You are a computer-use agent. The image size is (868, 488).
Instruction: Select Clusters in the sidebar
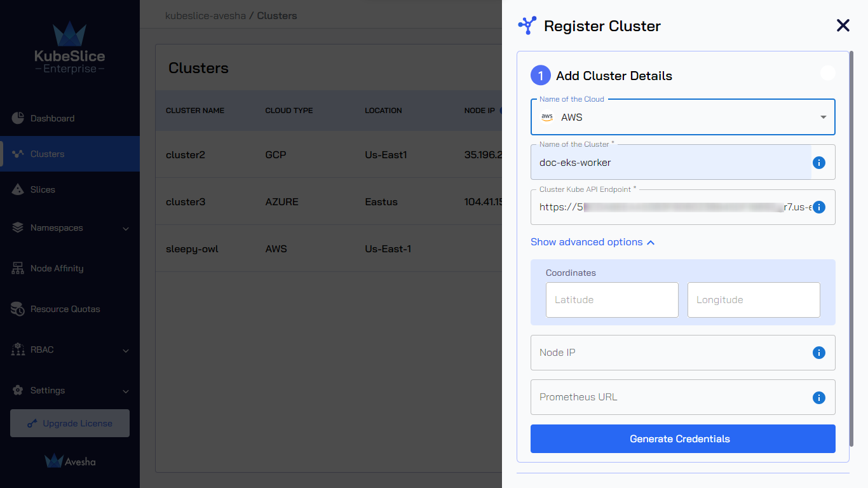[70, 154]
